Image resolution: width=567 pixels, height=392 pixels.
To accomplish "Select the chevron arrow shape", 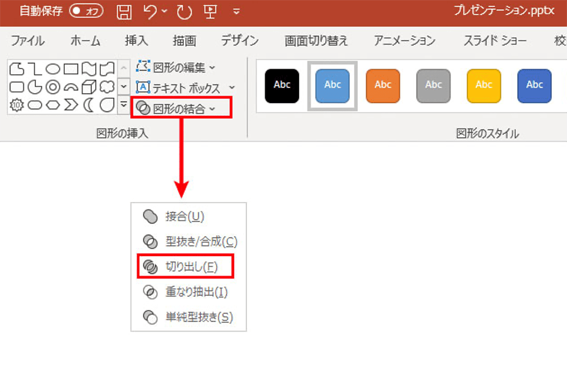I will coord(71,105).
